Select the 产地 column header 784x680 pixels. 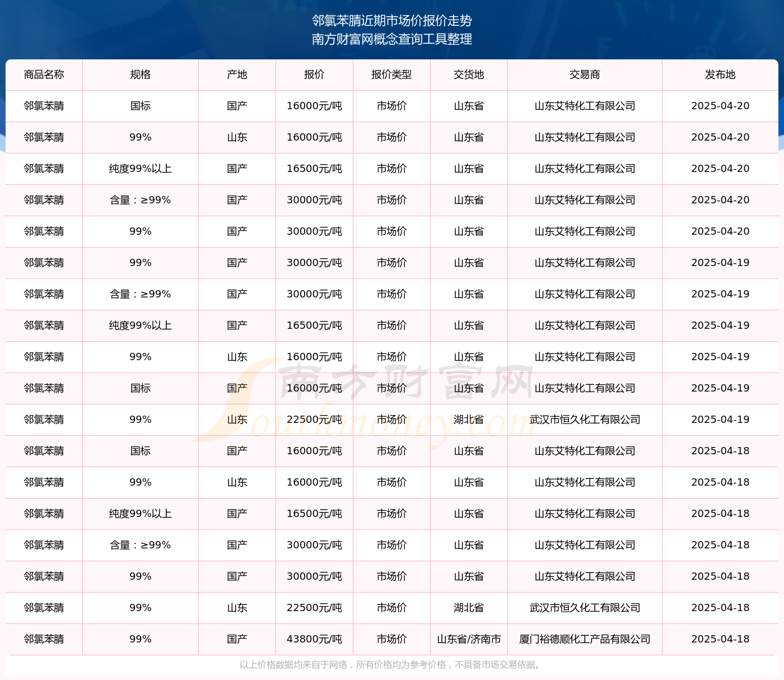[x=237, y=74]
